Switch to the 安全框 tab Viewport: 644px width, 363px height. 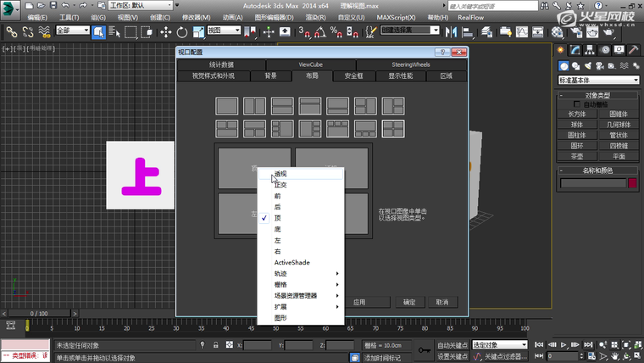(353, 75)
